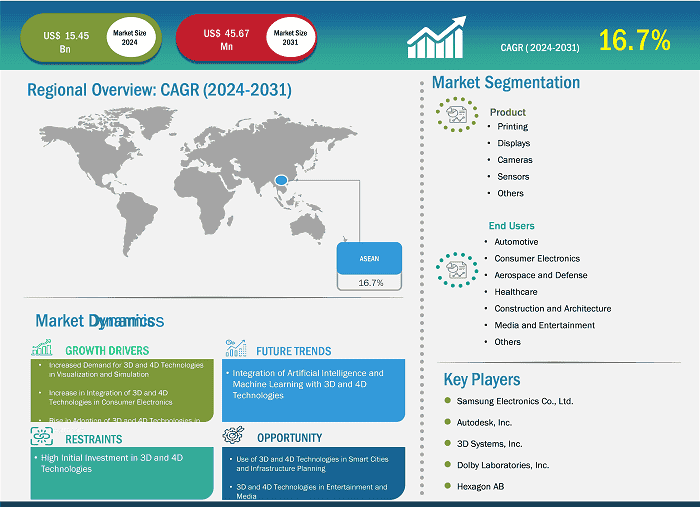Click the Opportunity gear target icon

(233, 435)
